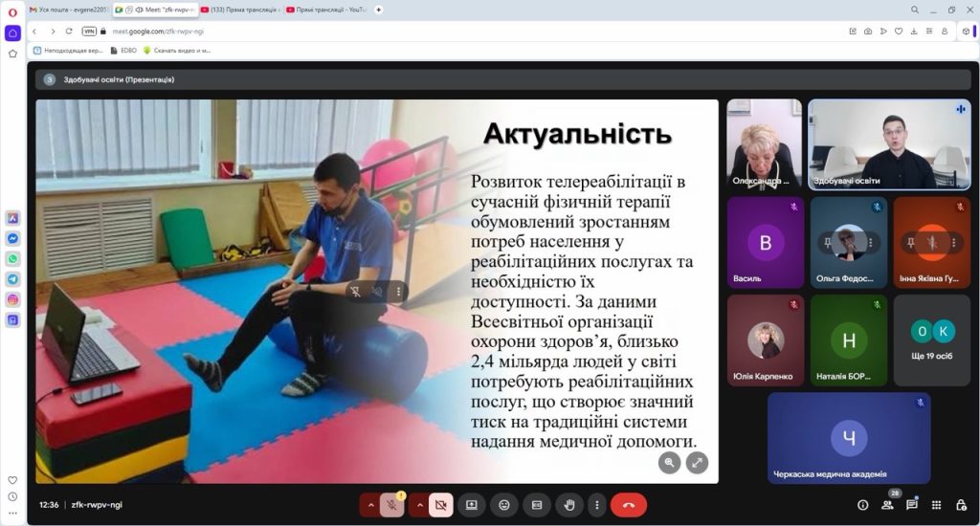Toggle the VPN badge in address bar

click(88, 31)
